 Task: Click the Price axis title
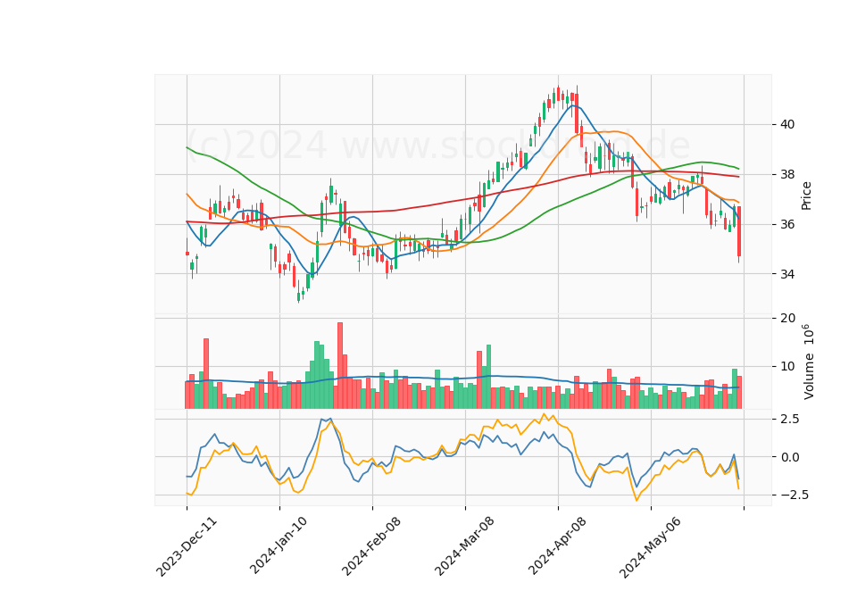806,196
